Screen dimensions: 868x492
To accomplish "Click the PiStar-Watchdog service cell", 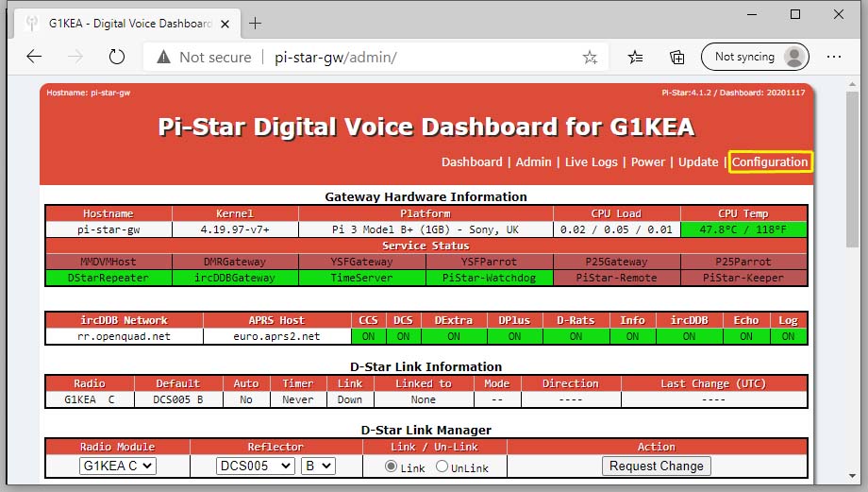I will [490, 278].
